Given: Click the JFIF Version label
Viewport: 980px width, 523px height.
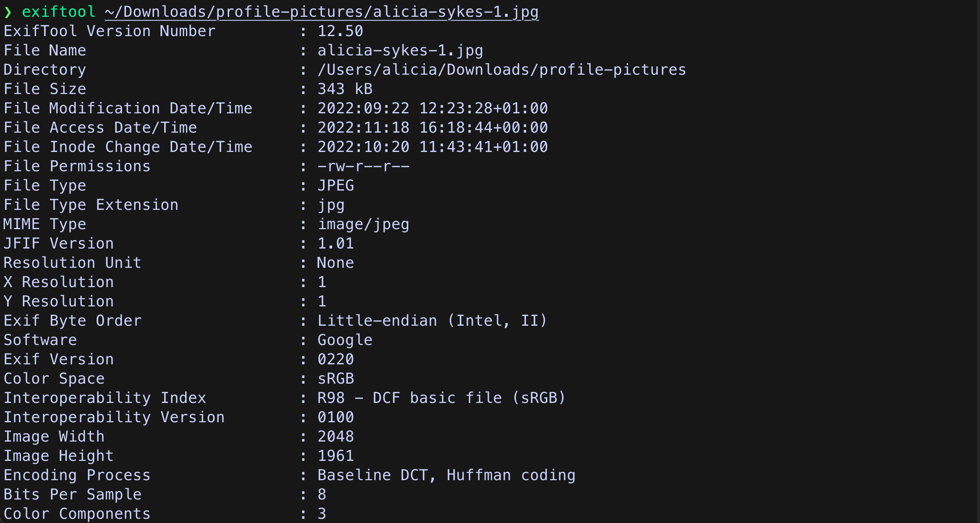Looking at the screenshot, I should click(59, 243).
